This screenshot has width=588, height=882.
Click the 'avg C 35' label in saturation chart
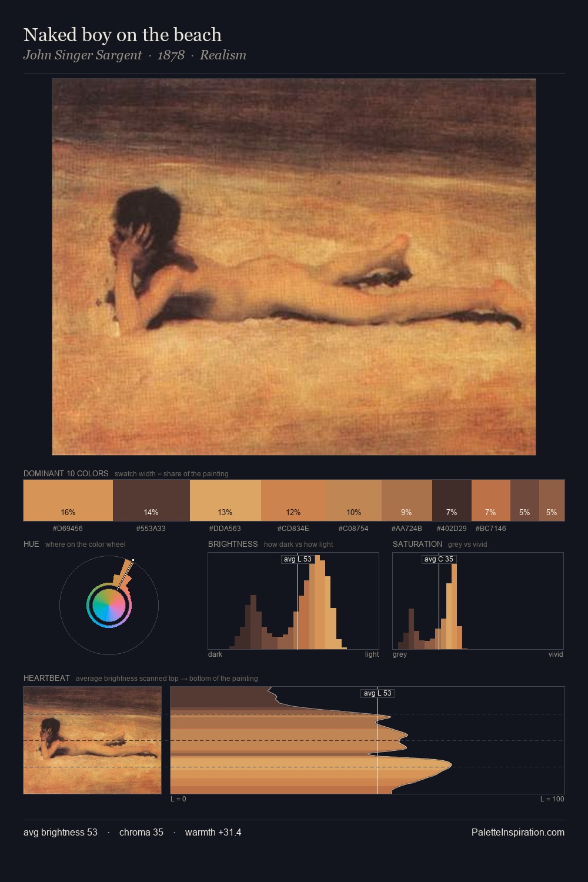point(439,559)
